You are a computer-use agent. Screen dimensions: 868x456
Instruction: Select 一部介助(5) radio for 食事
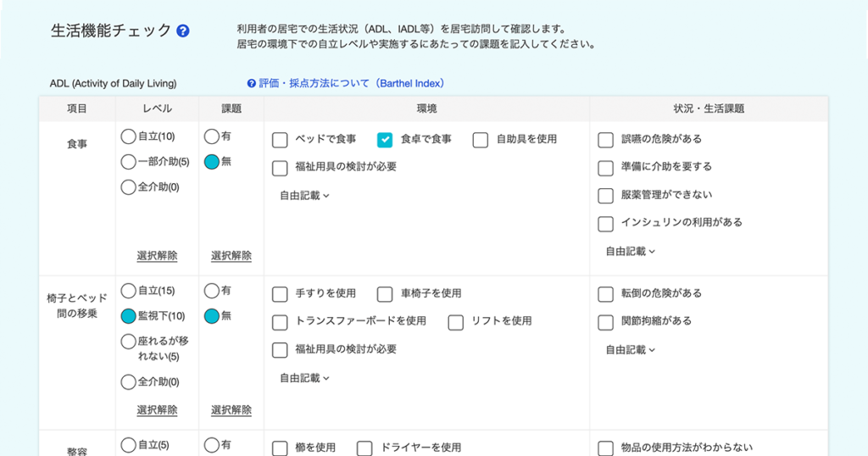click(x=128, y=162)
